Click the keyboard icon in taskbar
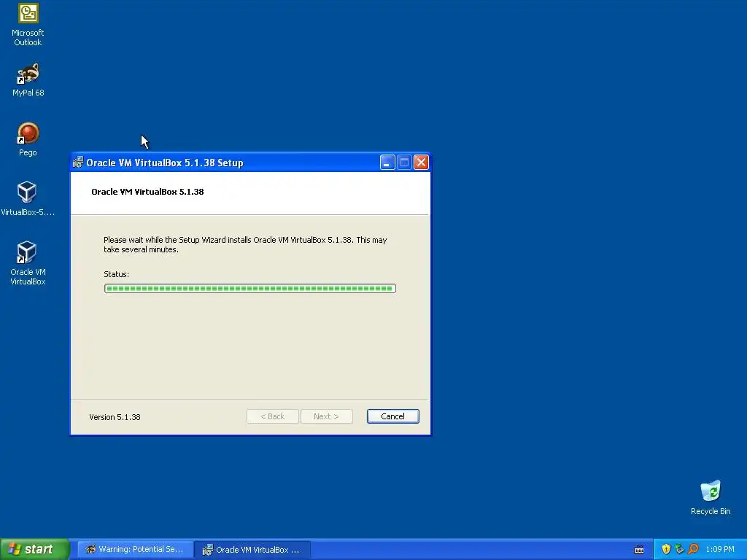 point(639,550)
